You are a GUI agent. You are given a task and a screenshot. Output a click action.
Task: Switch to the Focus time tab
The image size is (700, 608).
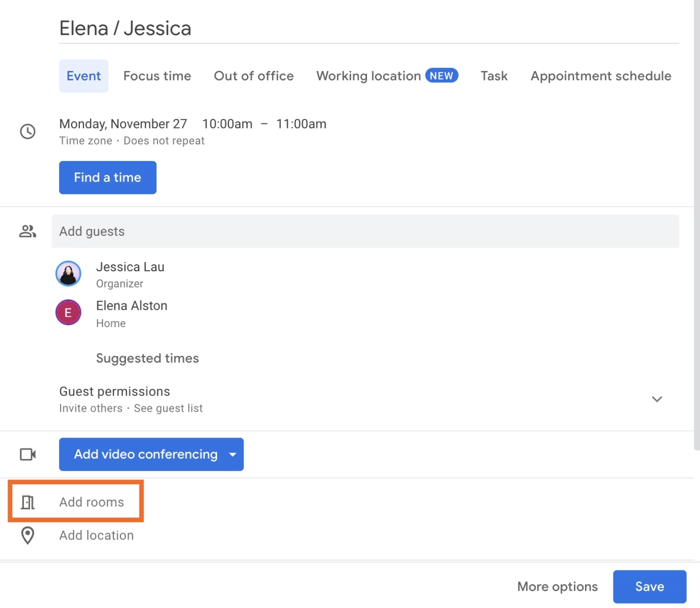[x=157, y=76]
